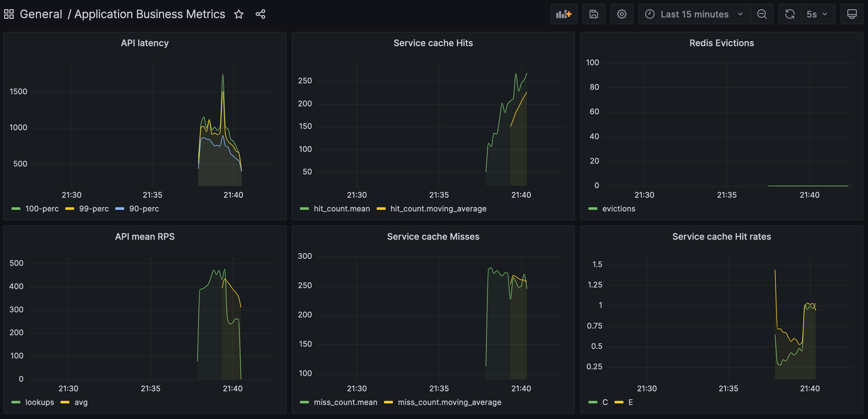Open API latency panel title menu
The width and height of the screenshot is (868, 419).
coord(145,43)
